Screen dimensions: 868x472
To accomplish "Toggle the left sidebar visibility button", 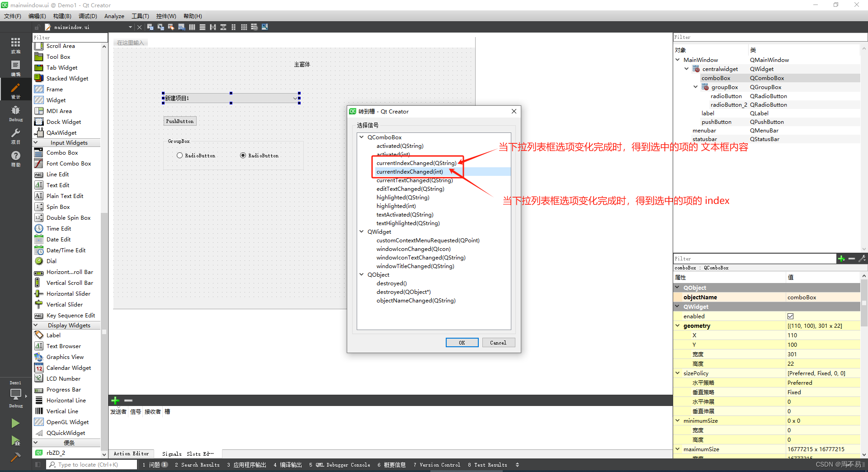I will pyautogui.click(x=38, y=465).
